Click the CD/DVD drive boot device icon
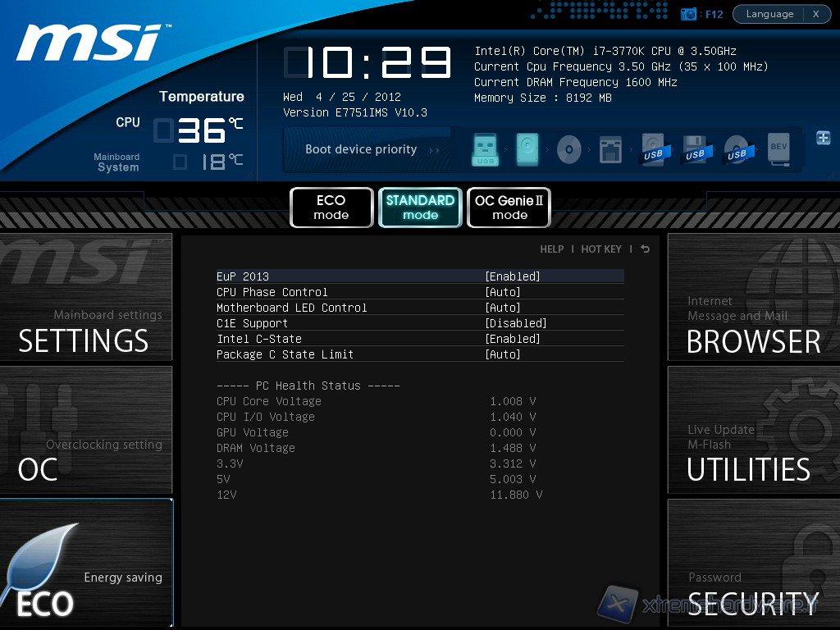Viewport: 840px width, 630px height. pyautogui.click(x=568, y=150)
